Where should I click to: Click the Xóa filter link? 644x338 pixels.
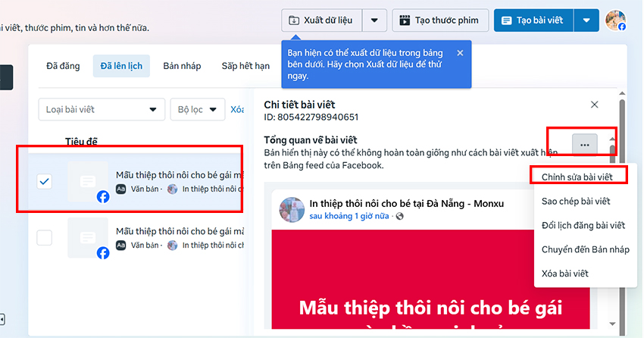(x=237, y=109)
